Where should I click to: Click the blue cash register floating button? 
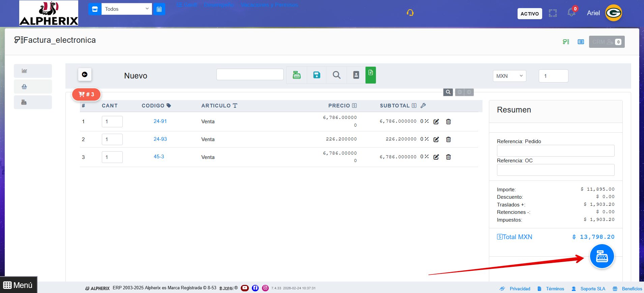tap(602, 257)
